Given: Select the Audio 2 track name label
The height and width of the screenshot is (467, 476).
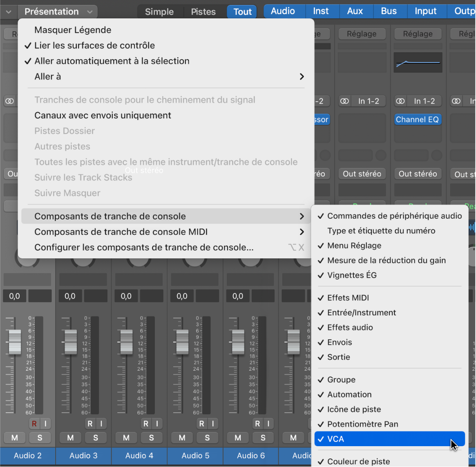Looking at the screenshot, I should click(27, 456).
